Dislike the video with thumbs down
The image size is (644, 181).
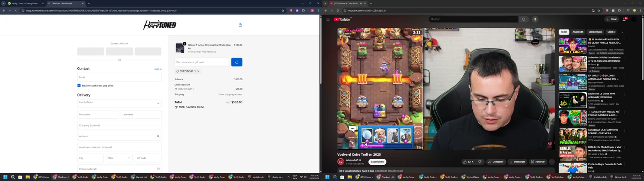click(x=480, y=162)
